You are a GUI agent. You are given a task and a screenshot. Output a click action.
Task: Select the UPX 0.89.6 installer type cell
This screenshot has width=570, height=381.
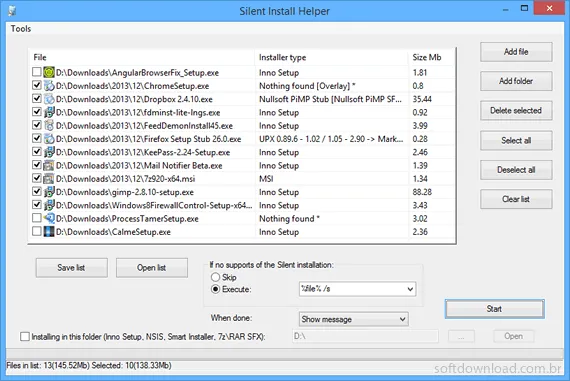[x=330, y=139]
